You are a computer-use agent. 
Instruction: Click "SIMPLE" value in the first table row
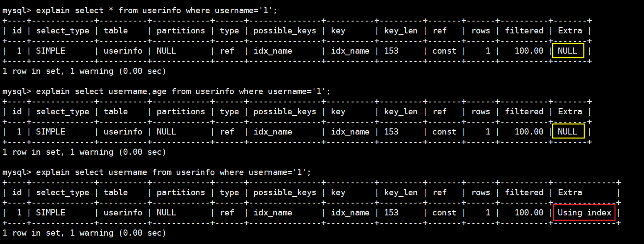point(51,51)
